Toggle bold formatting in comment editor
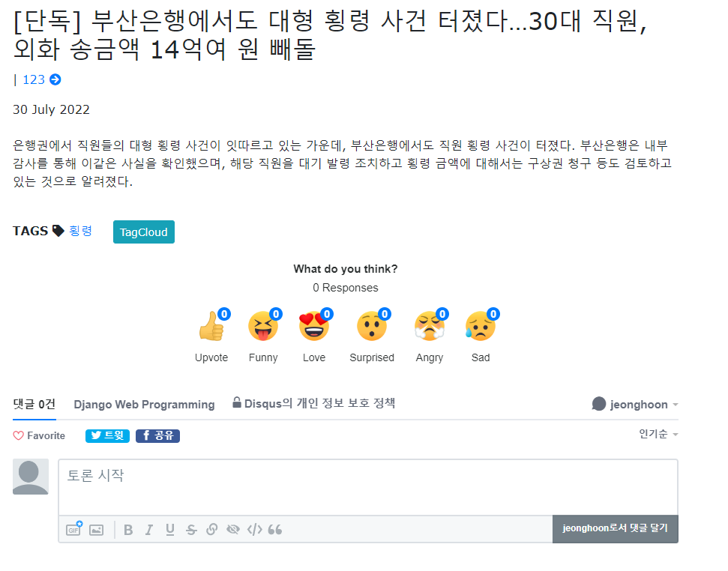 click(x=128, y=530)
